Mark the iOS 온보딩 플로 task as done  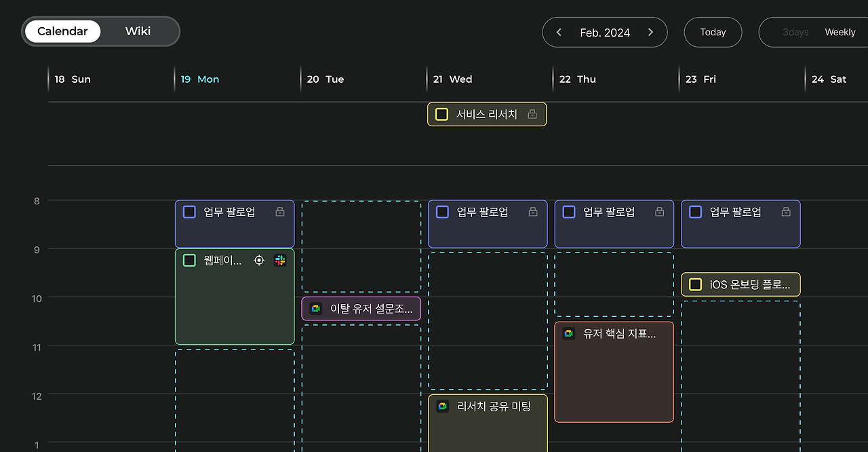pos(695,284)
